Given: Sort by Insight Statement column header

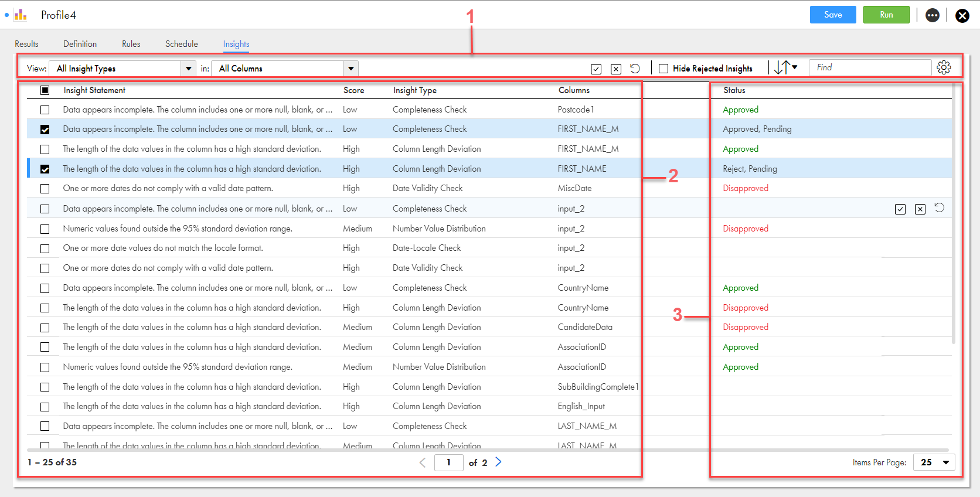Looking at the screenshot, I should pos(94,90).
